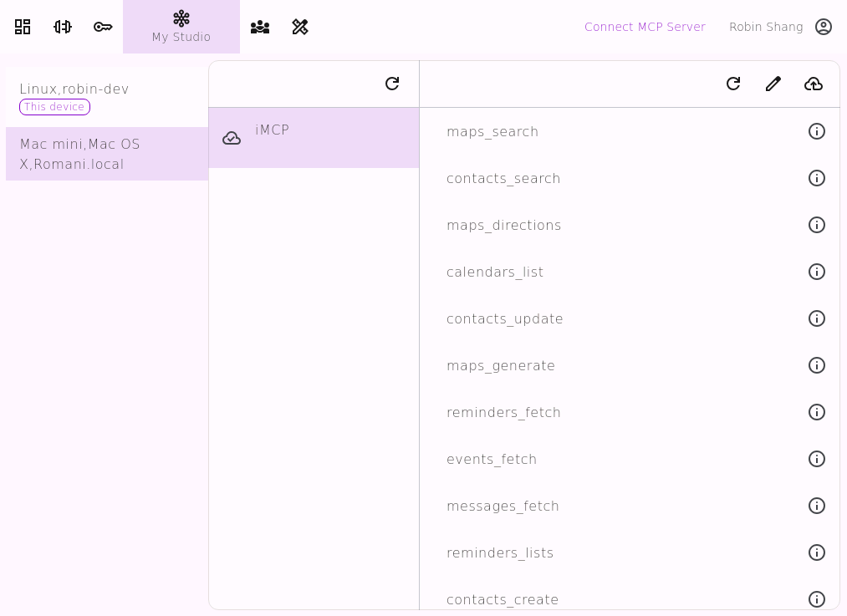Screen dimensions: 847x616
Task: Open the groups people icon
Action: tap(260, 27)
